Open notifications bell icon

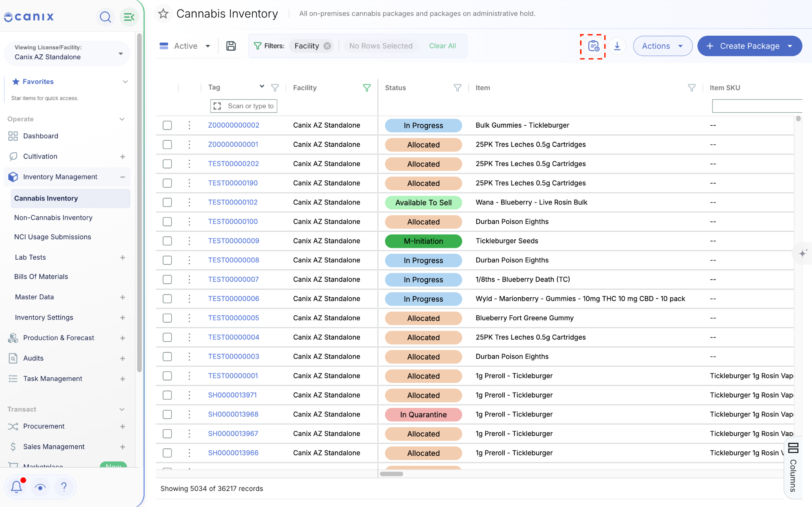coord(16,486)
